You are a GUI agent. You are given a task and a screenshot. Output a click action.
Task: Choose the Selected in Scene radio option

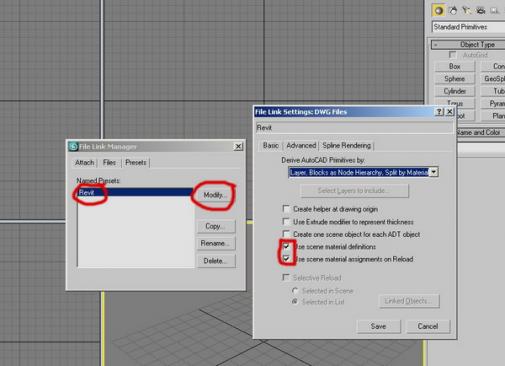[x=295, y=291]
